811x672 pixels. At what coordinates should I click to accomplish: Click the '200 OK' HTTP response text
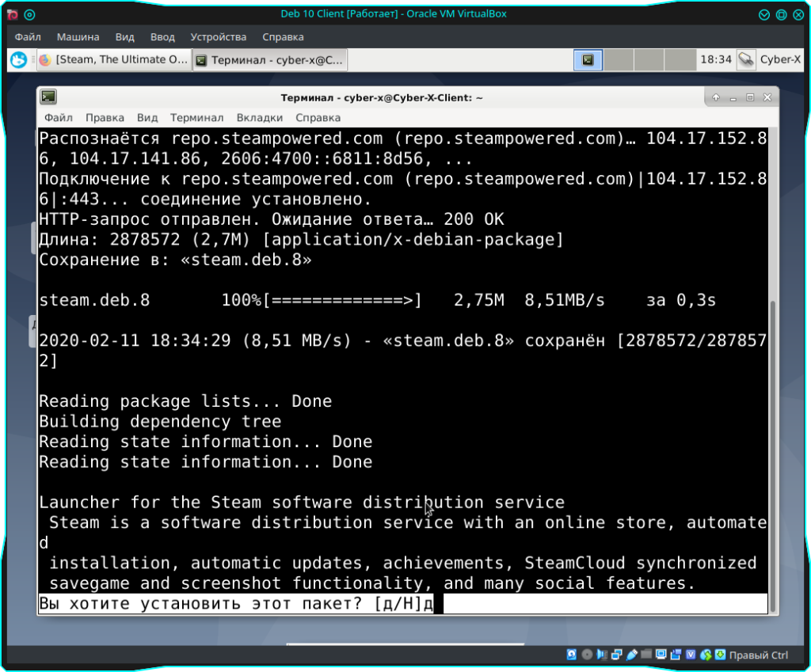(474, 220)
